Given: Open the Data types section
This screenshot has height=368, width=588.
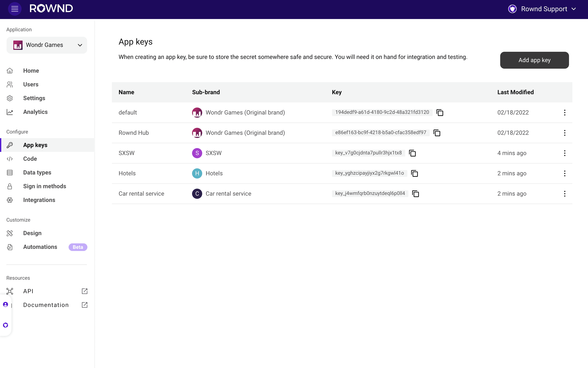Looking at the screenshot, I should pos(37,173).
